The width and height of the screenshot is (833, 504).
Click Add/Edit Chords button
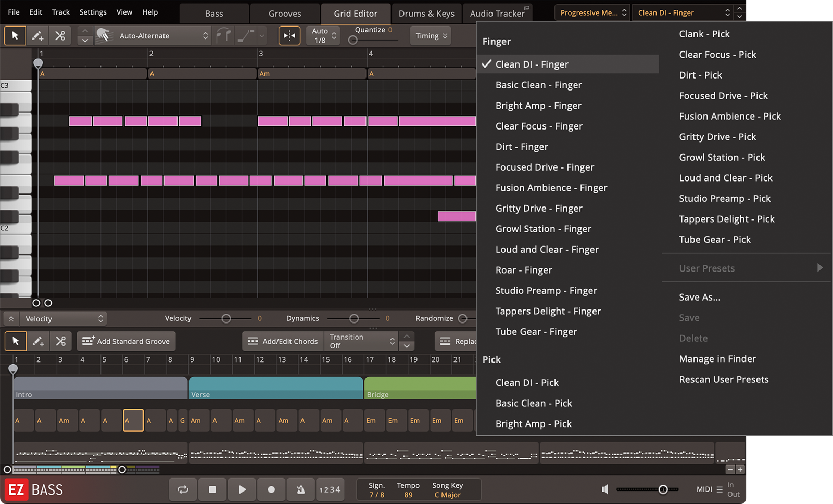pos(283,341)
